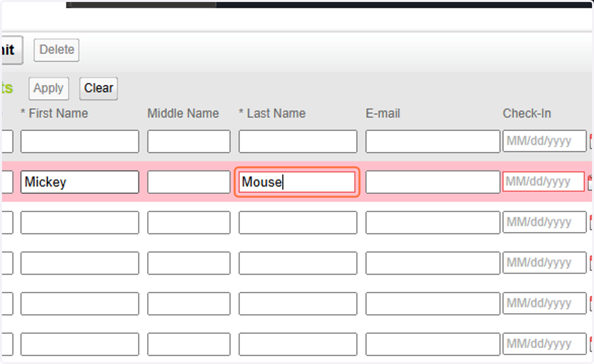594x364 pixels.
Task: Click the Middle Name field in the fifth row
Action: tap(189, 304)
